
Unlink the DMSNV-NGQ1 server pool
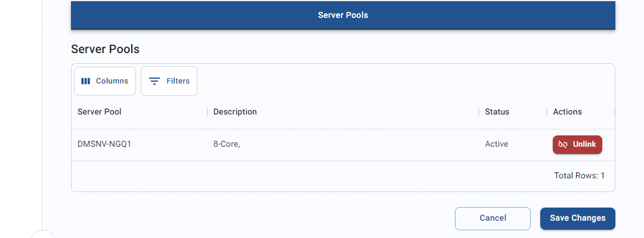pyautogui.click(x=577, y=145)
